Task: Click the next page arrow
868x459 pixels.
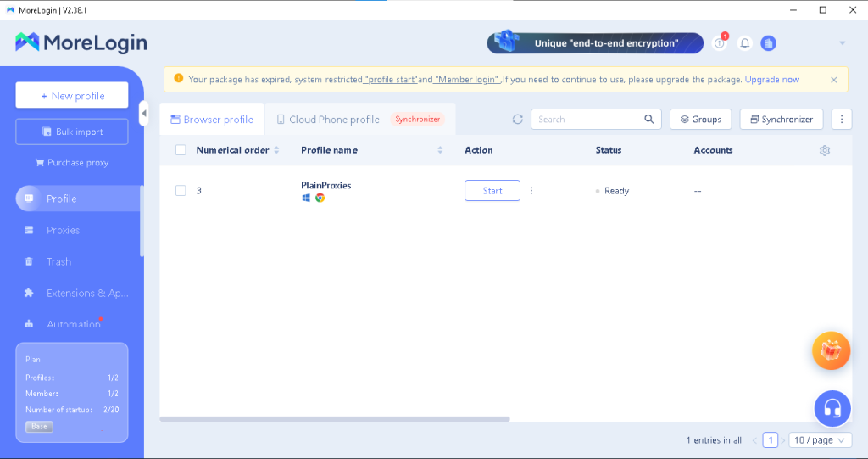Action: coord(782,440)
